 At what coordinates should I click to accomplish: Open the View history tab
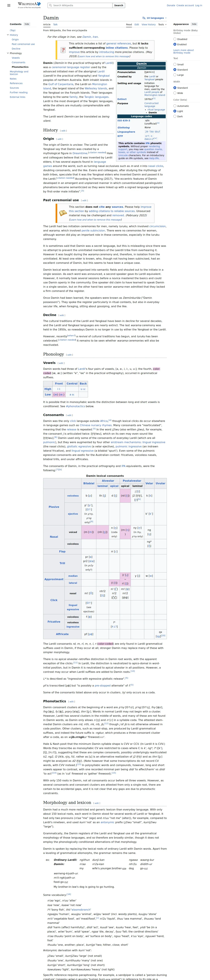click(x=149, y=24)
